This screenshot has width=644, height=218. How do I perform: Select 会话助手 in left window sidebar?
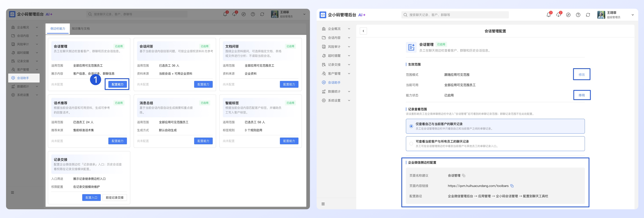24,78
